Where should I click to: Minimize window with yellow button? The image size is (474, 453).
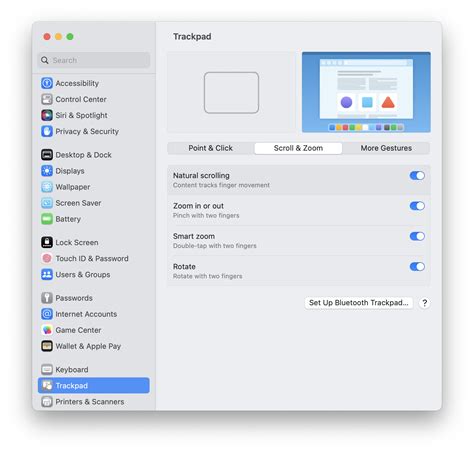pyautogui.click(x=58, y=37)
